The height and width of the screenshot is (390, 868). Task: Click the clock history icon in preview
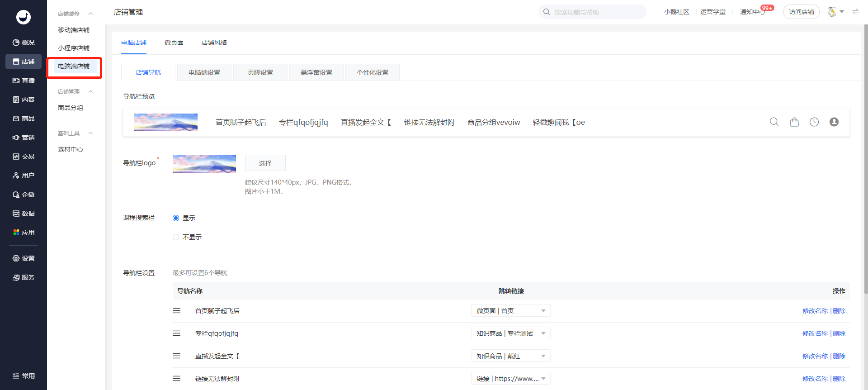814,122
